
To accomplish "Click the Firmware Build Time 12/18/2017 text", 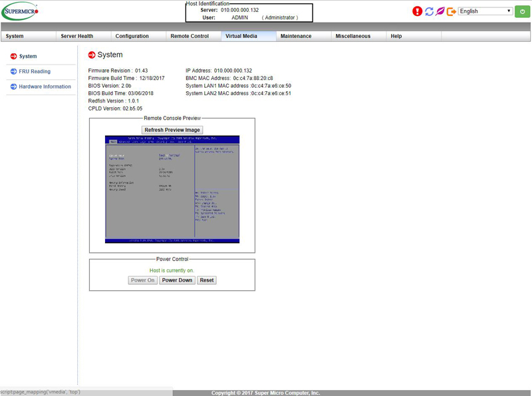I will tap(126, 78).
